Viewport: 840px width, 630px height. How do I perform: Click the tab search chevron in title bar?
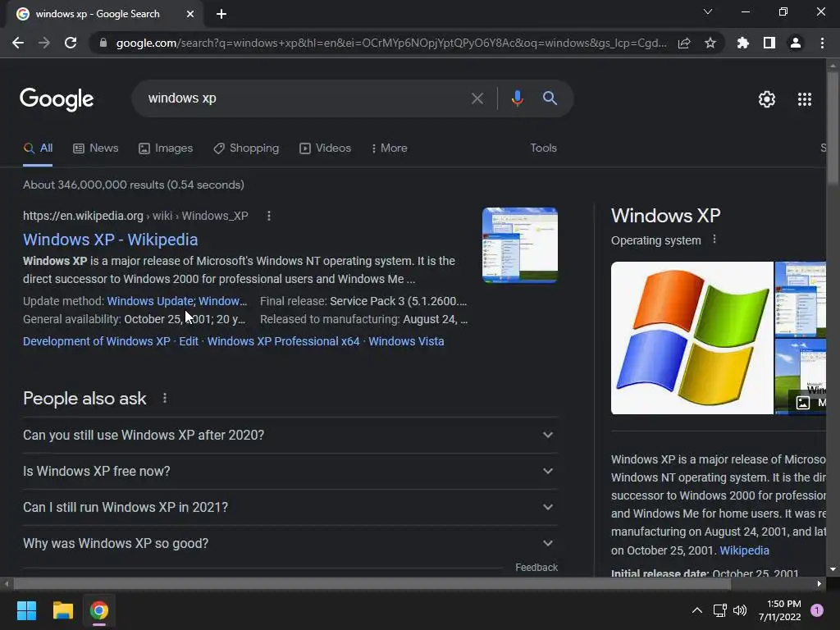pos(708,11)
